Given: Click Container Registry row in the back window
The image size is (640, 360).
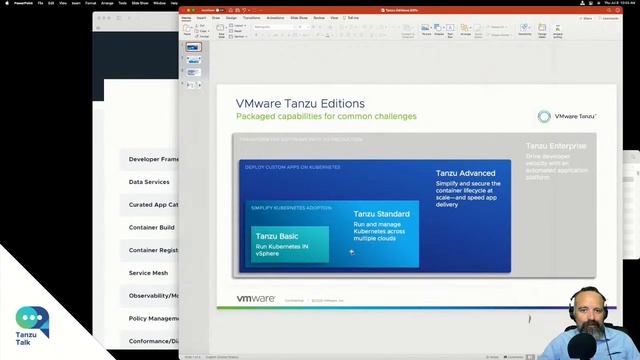Looking at the screenshot, I should click(x=149, y=250).
